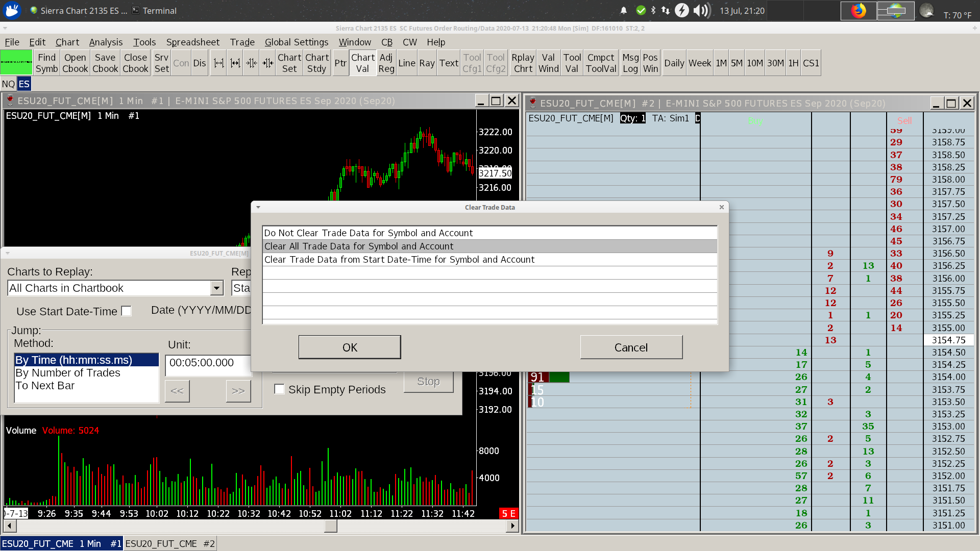Click the Find Symbol toolbar button
Screen dimensions: 980x551
point(46,63)
